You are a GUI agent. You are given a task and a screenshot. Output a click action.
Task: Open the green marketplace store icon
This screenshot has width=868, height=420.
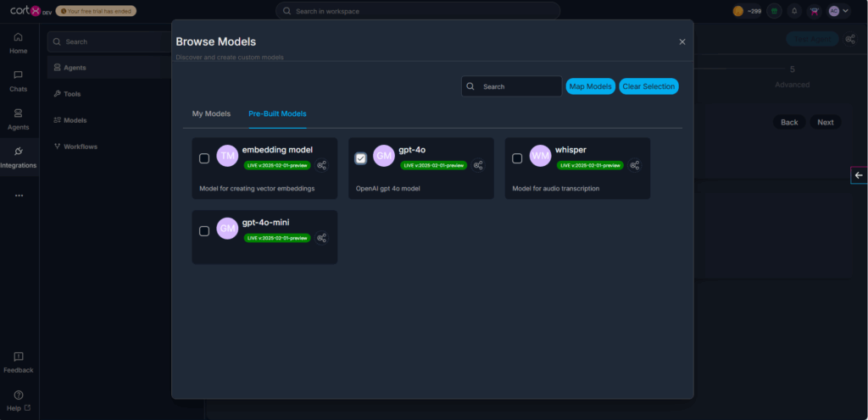coord(775,11)
